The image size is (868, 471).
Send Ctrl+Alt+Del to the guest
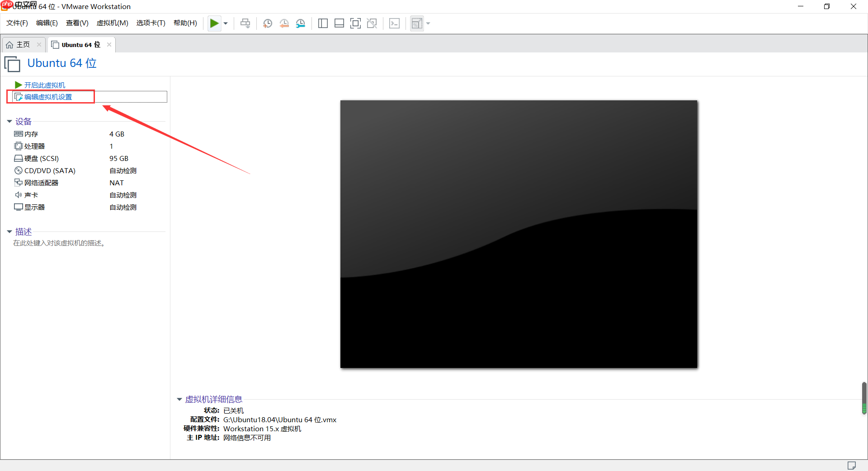pyautogui.click(x=245, y=23)
